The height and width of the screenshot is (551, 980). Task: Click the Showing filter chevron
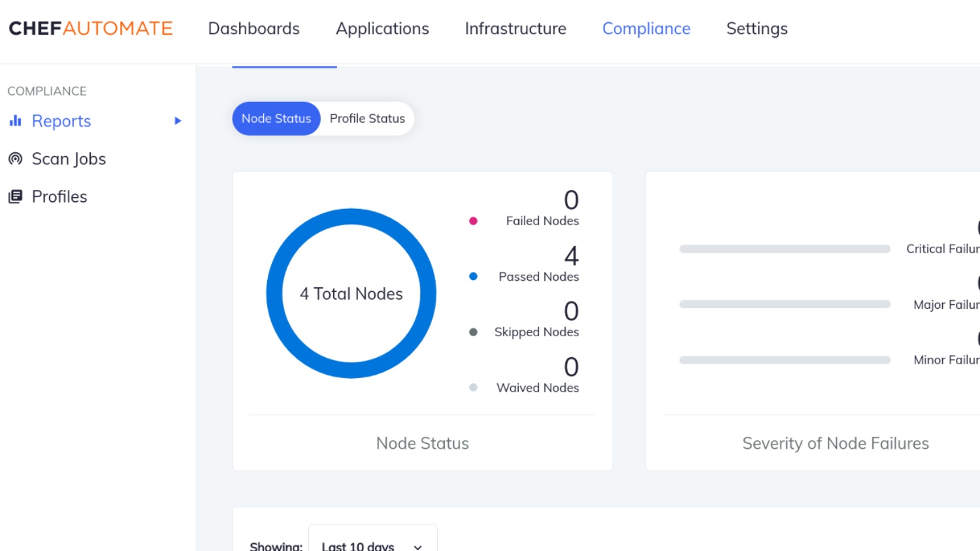point(417,547)
